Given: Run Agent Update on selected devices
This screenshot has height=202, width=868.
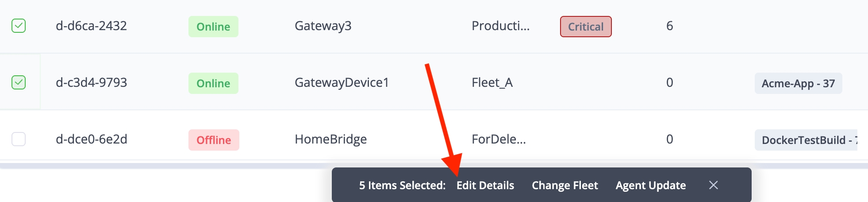Looking at the screenshot, I should pyautogui.click(x=650, y=185).
